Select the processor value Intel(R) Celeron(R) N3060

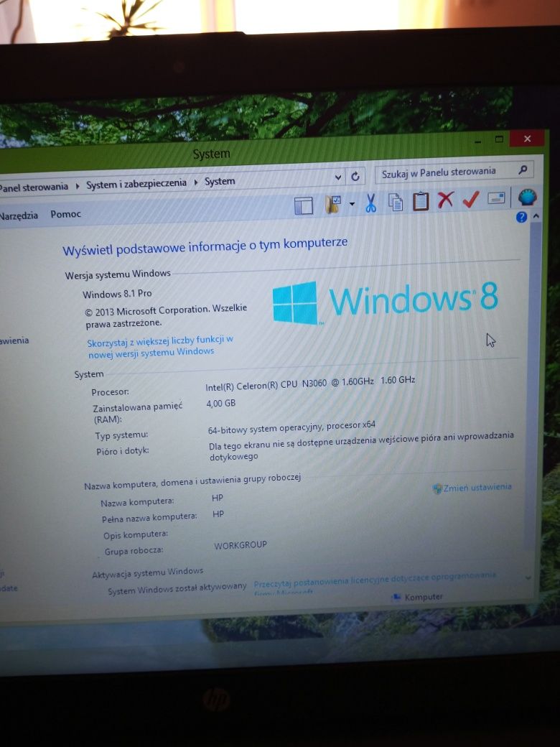tap(310, 383)
